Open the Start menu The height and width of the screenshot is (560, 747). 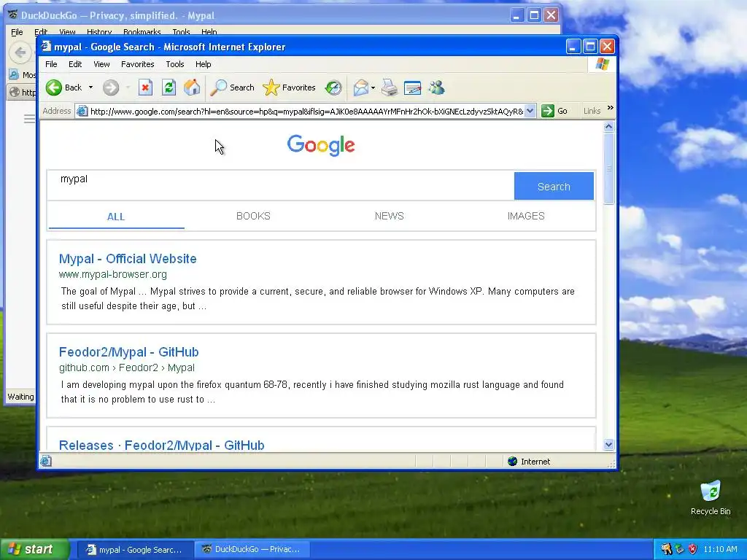(x=34, y=549)
